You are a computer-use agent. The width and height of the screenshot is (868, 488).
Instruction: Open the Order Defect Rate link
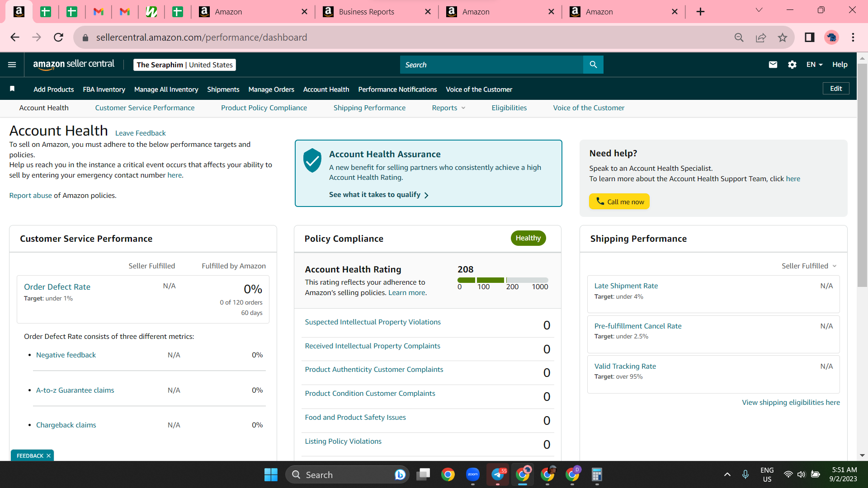pyautogui.click(x=57, y=287)
